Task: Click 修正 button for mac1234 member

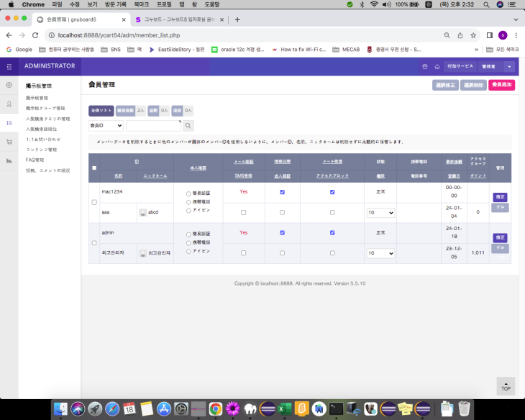Action: (500, 197)
